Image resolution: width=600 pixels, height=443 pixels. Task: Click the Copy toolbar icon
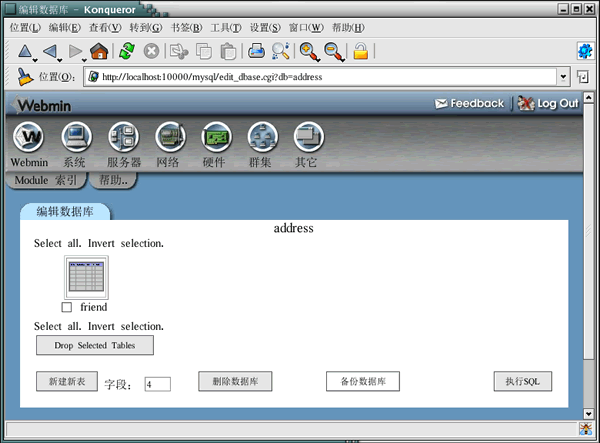204,51
